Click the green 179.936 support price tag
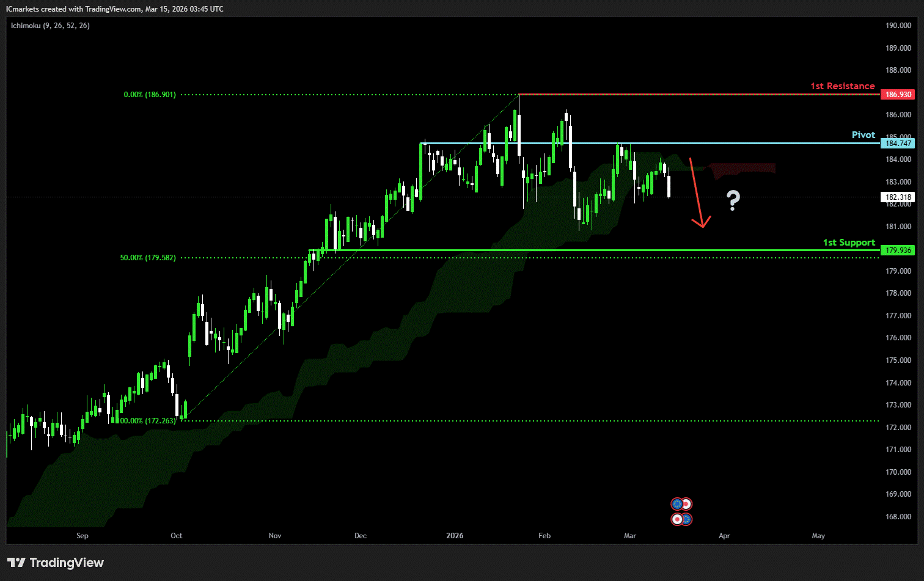The image size is (924, 581). coord(898,250)
